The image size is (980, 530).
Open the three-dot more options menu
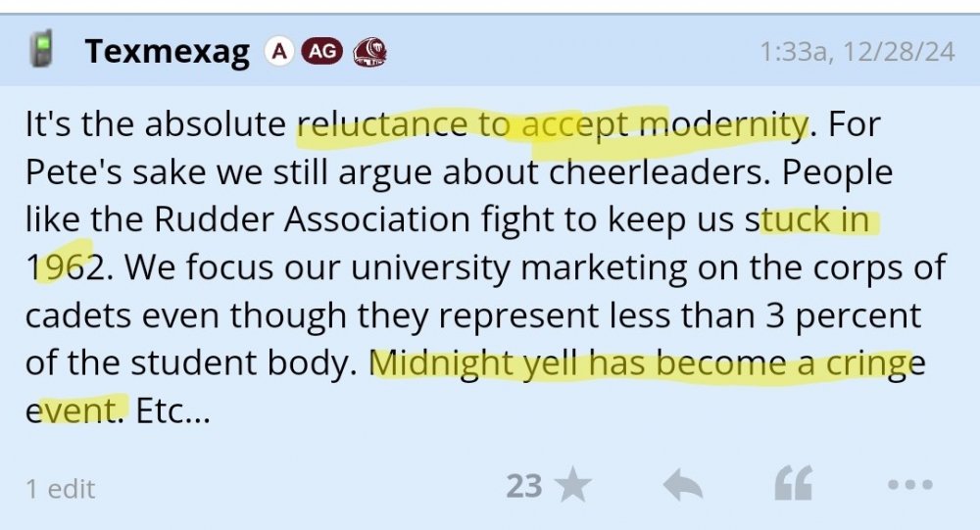(x=909, y=485)
